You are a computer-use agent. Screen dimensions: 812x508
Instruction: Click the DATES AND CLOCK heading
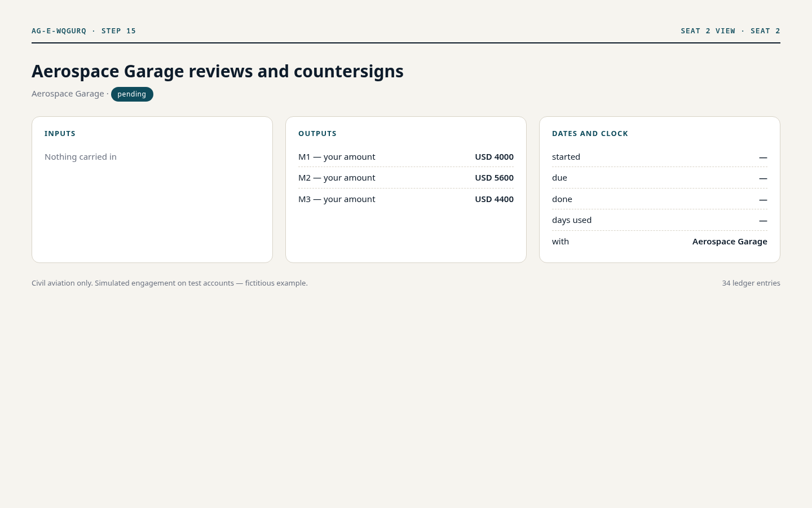pos(590,134)
